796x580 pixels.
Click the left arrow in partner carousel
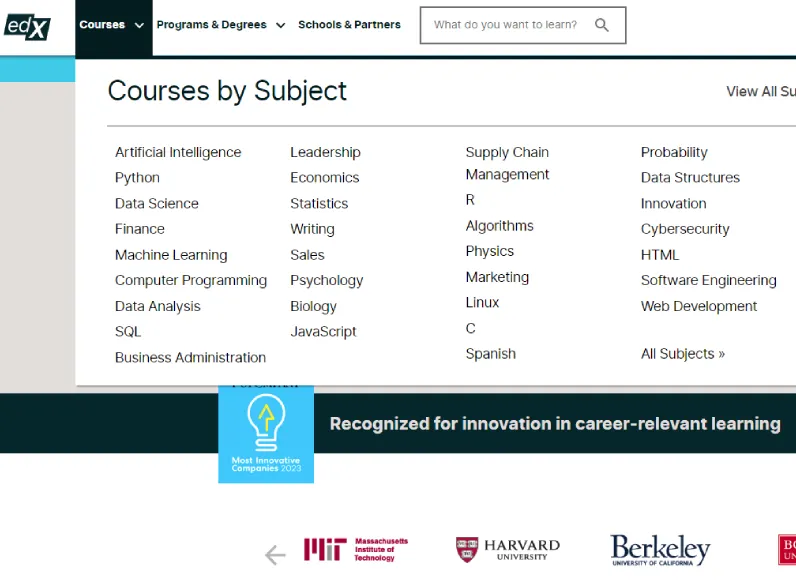[x=275, y=555]
